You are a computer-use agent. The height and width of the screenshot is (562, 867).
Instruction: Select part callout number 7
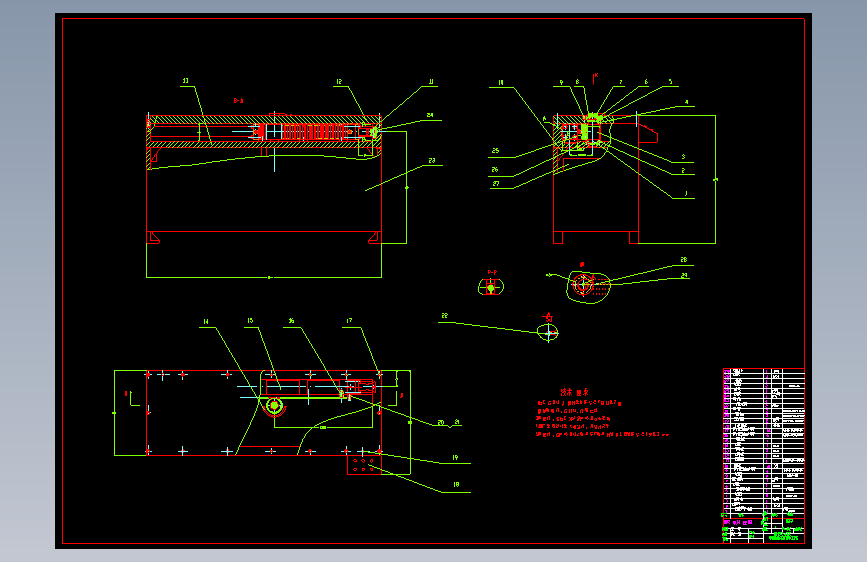[x=621, y=82]
